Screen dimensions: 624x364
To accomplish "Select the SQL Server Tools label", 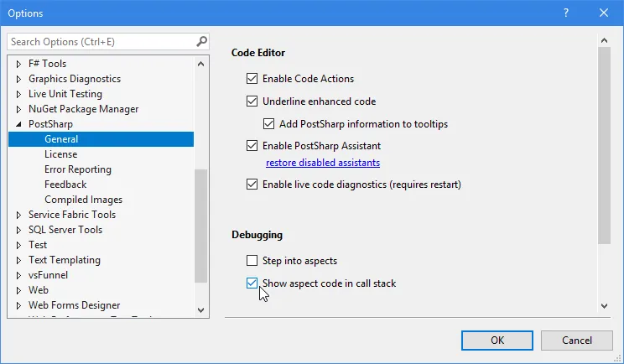I will point(65,230).
